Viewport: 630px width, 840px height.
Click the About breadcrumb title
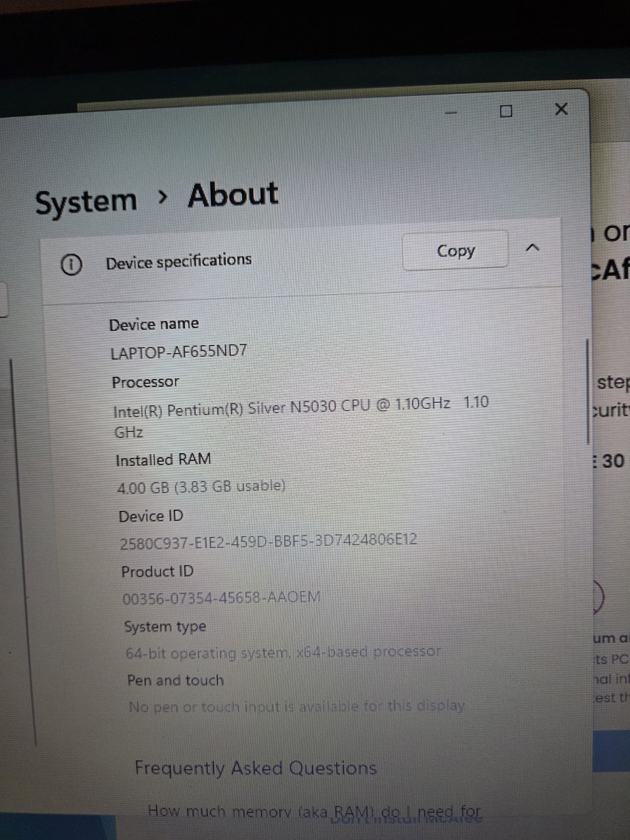tap(233, 195)
